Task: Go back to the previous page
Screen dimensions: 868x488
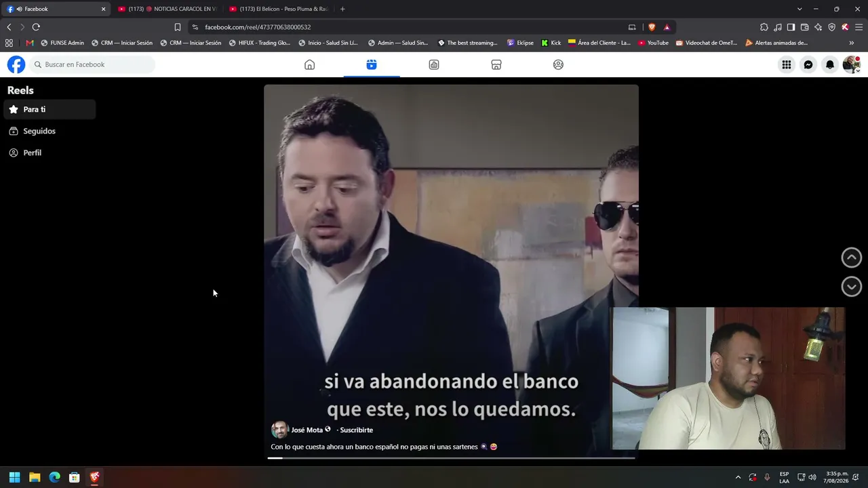Action: tap(9, 27)
